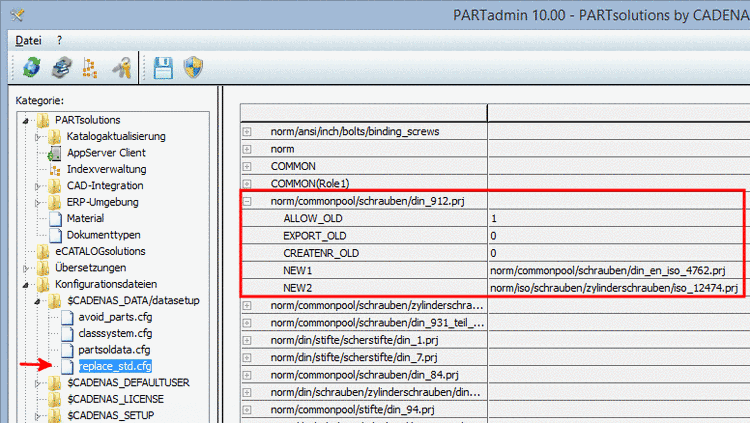
Task: Expand the Übersetzungen tree node
Action: (x=26, y=268)
